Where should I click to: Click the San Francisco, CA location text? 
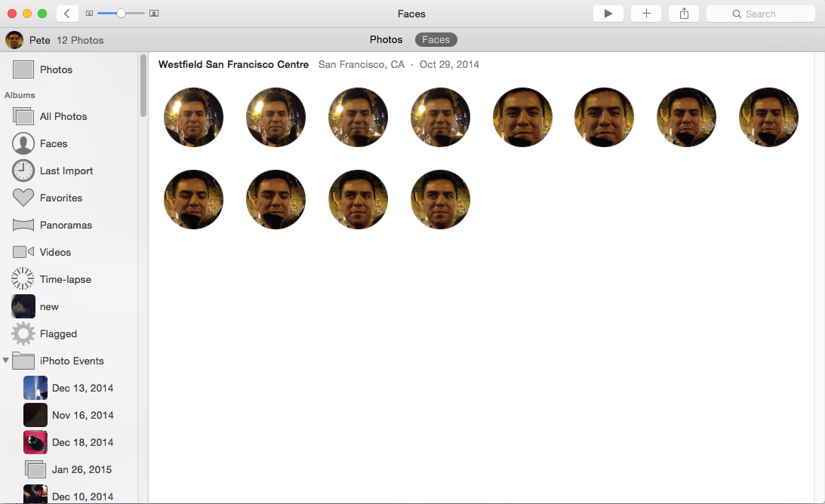pyautogui.click(x=362, y=64)
